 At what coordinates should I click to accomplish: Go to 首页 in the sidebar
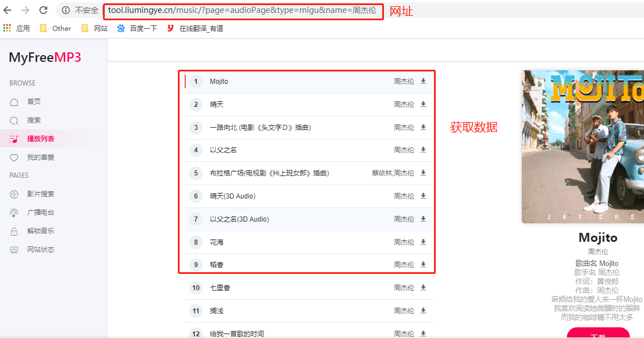[x=34, y=102]
